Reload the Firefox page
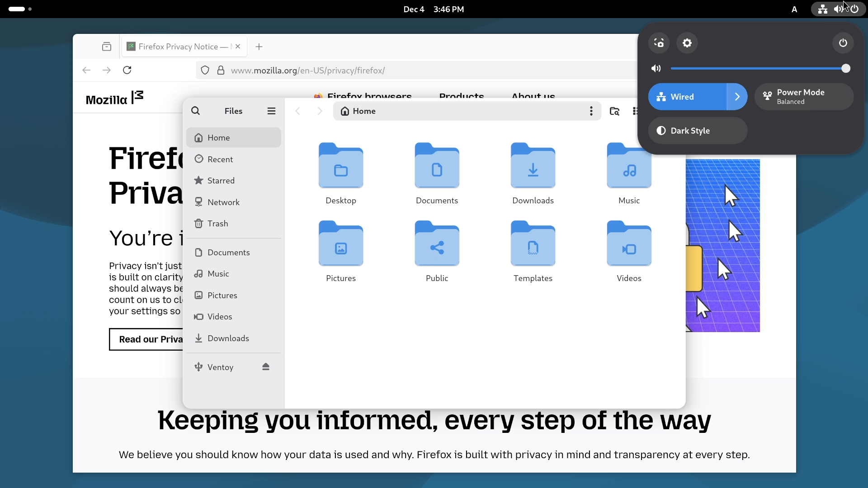The image size is (868, 488). tap(127, 70)
